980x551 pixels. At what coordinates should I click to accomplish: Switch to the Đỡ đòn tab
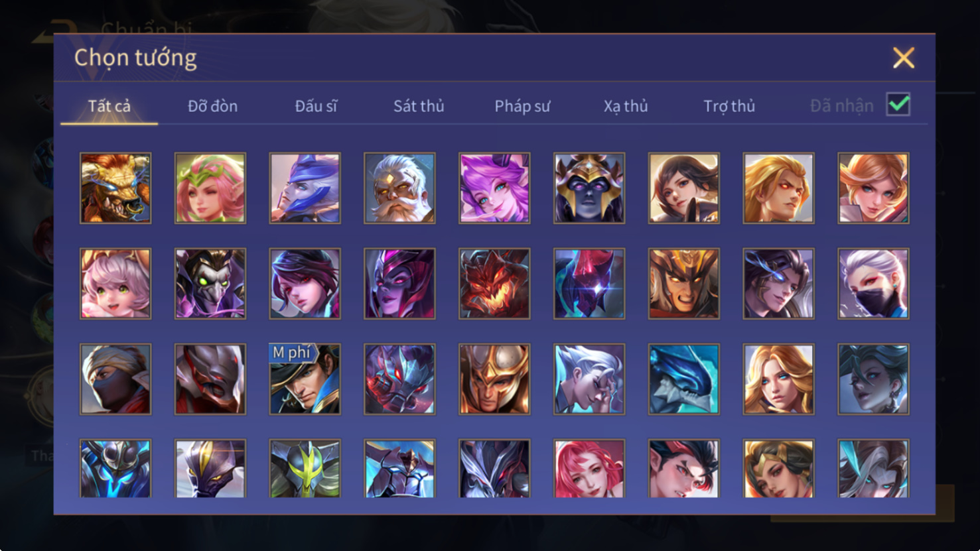coord(212,106)
